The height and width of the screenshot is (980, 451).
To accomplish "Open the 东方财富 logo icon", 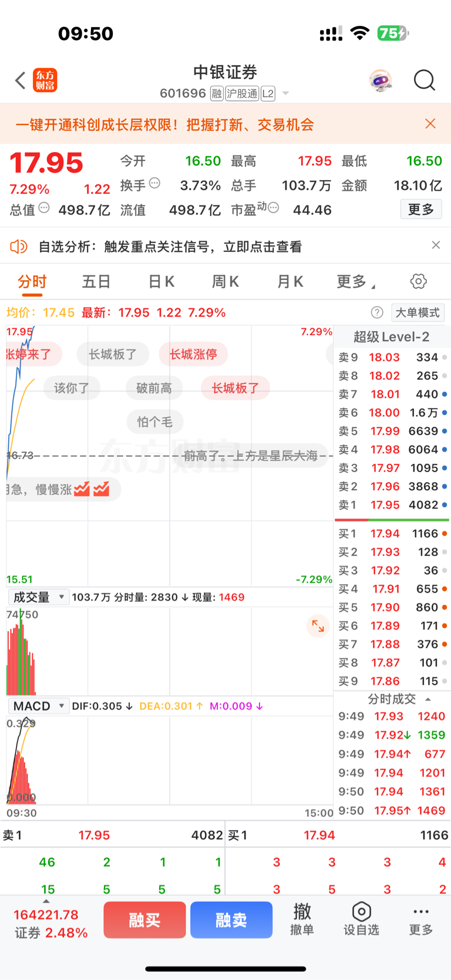I will point(45,80).
